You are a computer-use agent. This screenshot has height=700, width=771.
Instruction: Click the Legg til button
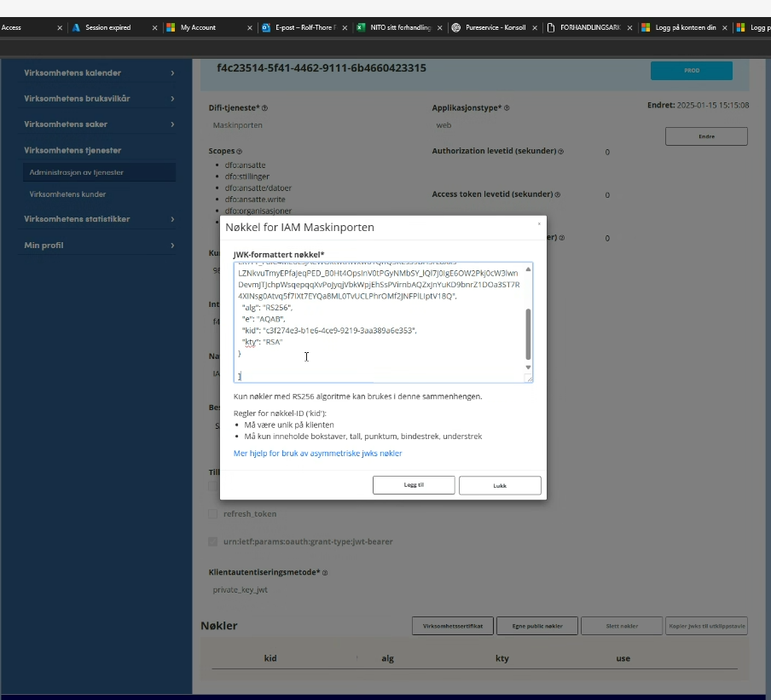click(x=414, y=484)
